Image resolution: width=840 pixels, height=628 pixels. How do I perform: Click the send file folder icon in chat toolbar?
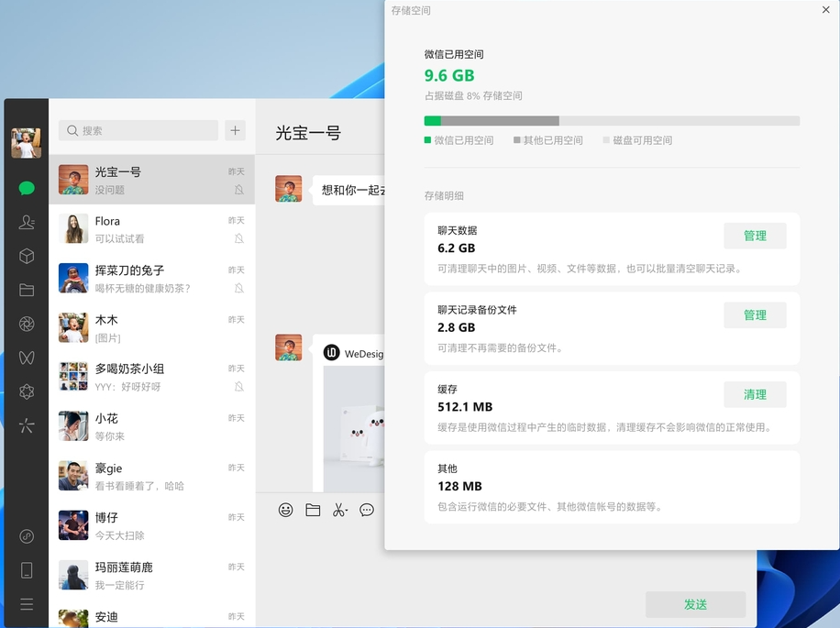[x=313, y=510]
